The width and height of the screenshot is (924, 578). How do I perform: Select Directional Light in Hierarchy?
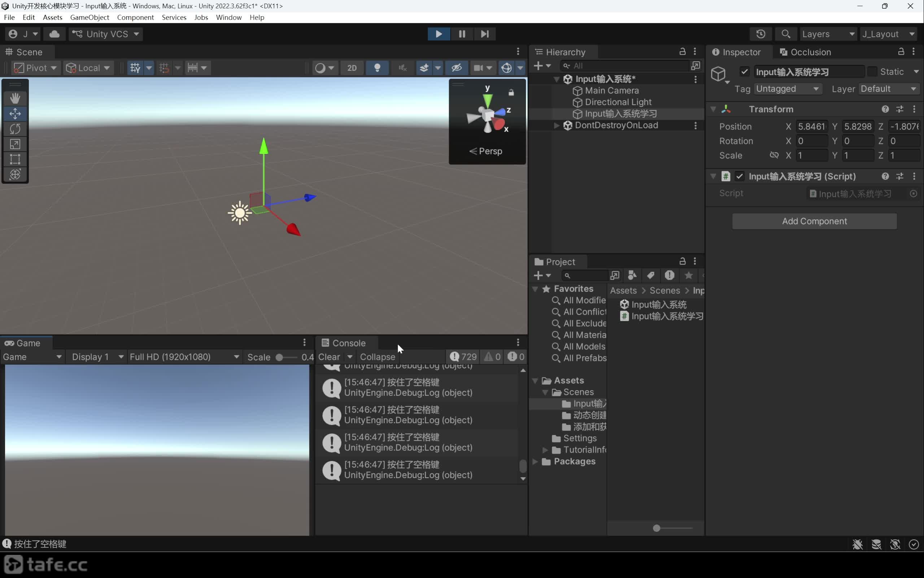(618, 102)
